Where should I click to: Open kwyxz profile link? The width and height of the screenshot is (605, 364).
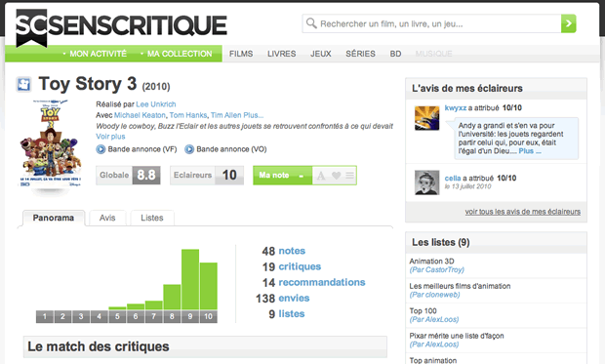[456, 108]
